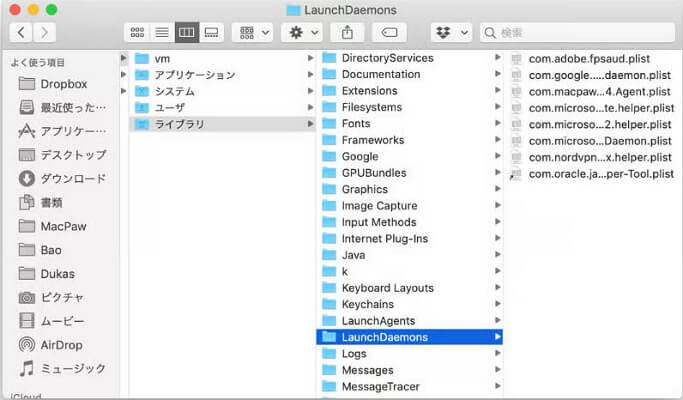Select the Frameworks folder

(409, 140)
